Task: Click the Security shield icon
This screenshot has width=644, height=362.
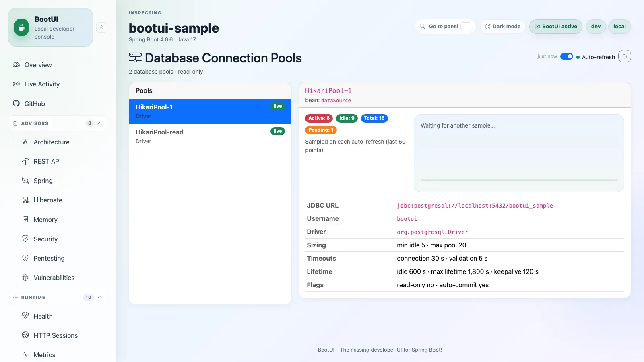Action: pyautogui.click(x=25, y=239)
